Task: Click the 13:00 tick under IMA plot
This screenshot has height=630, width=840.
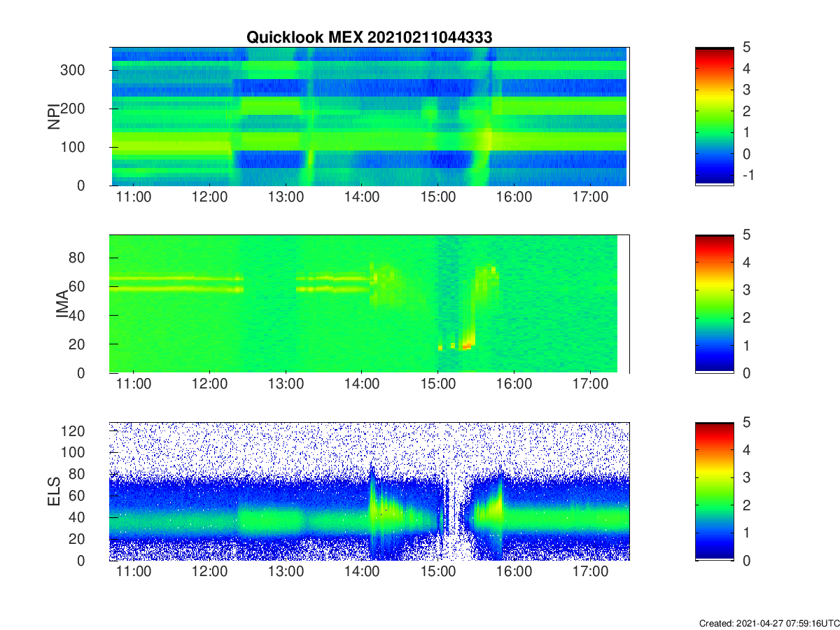Action: (x=286, y=384)
